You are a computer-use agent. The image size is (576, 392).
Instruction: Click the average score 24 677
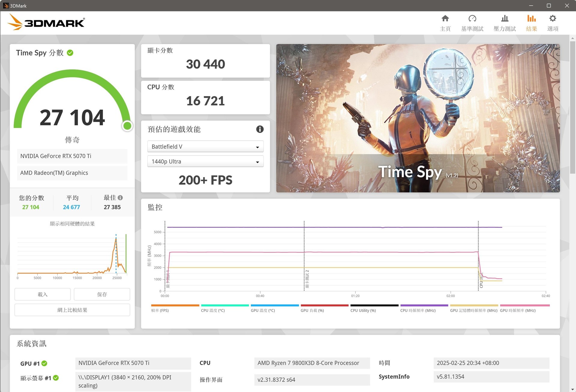(x=71, y=207)
